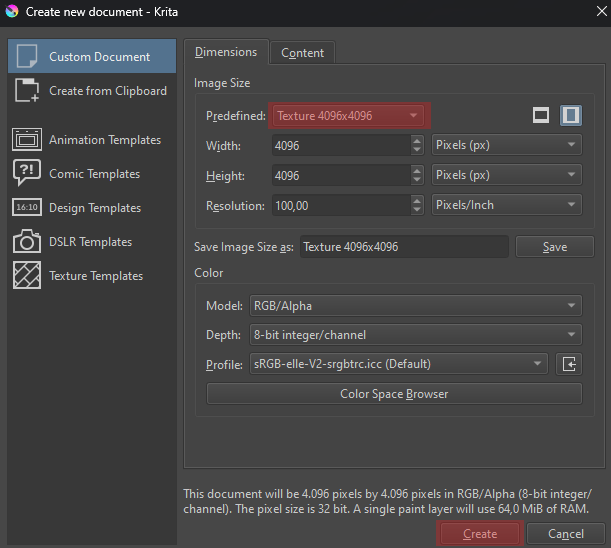Click the import color profile icon

click(x=568, y=364)
